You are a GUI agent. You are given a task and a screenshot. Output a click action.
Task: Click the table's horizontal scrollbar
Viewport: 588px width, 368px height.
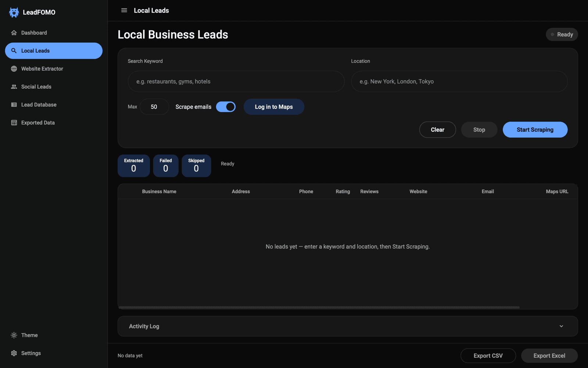click(x=319, y=307)
